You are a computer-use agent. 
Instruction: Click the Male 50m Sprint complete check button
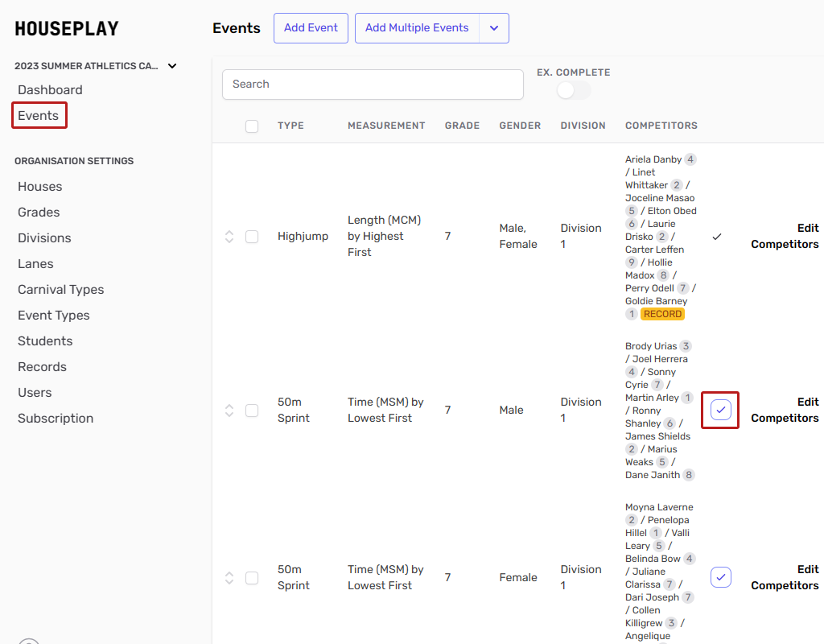click(x=720, y=410)
